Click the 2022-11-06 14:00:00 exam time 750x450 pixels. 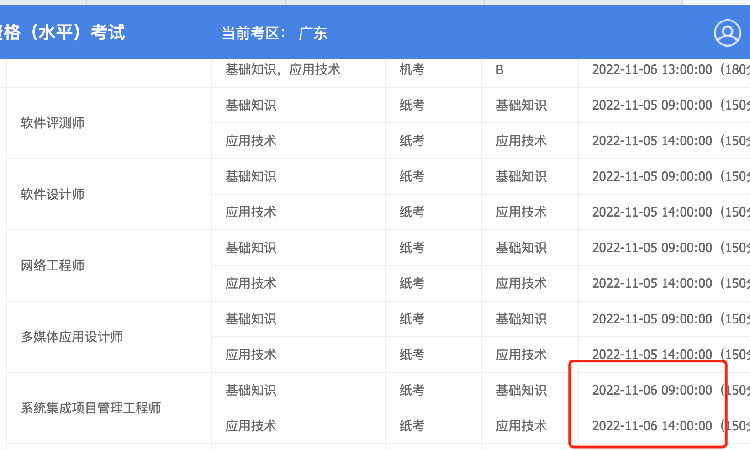click(651, 426)
